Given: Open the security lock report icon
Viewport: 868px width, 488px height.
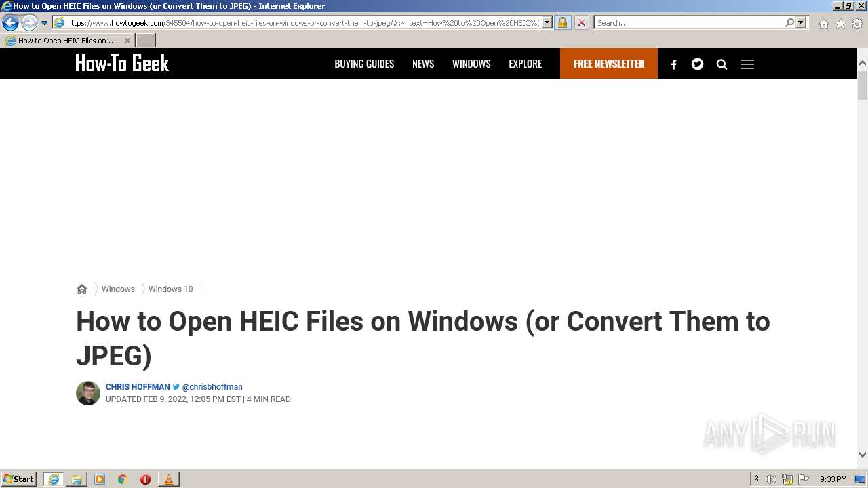Looking at the screenshot, I should click(x=562, y=23).
